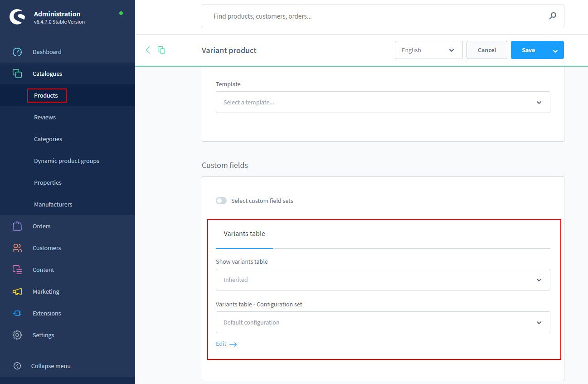588x384 pixels.
Task: Click the duplicate product icon
Action: coord(161,50)
